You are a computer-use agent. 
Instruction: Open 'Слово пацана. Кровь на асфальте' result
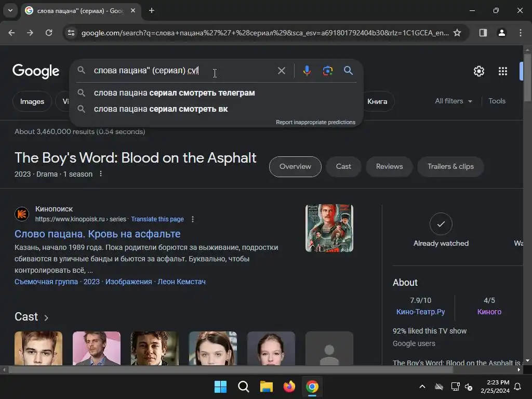97,234
